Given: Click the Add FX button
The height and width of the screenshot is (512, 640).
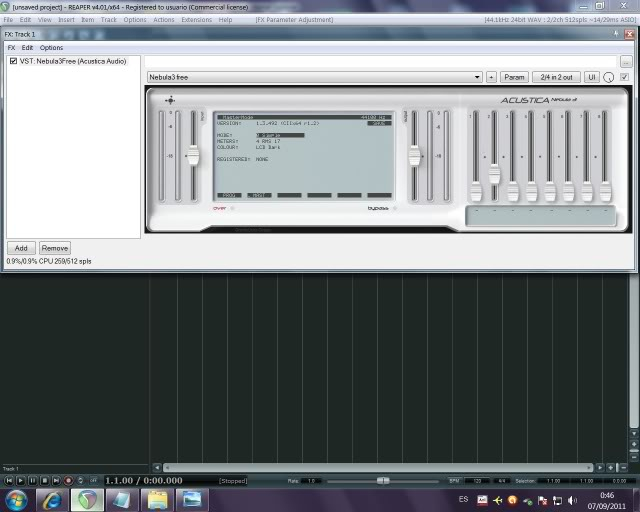Looking at the screenshot, I should (x=21, y=248).
